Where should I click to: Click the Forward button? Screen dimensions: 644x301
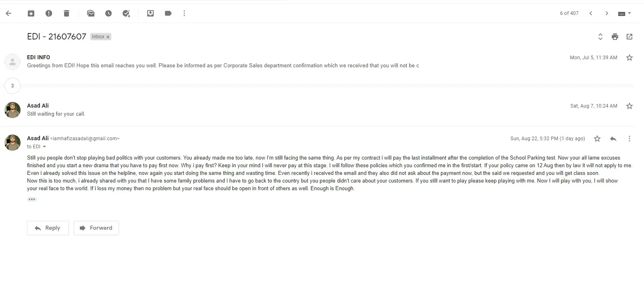[x=96, y=228]
